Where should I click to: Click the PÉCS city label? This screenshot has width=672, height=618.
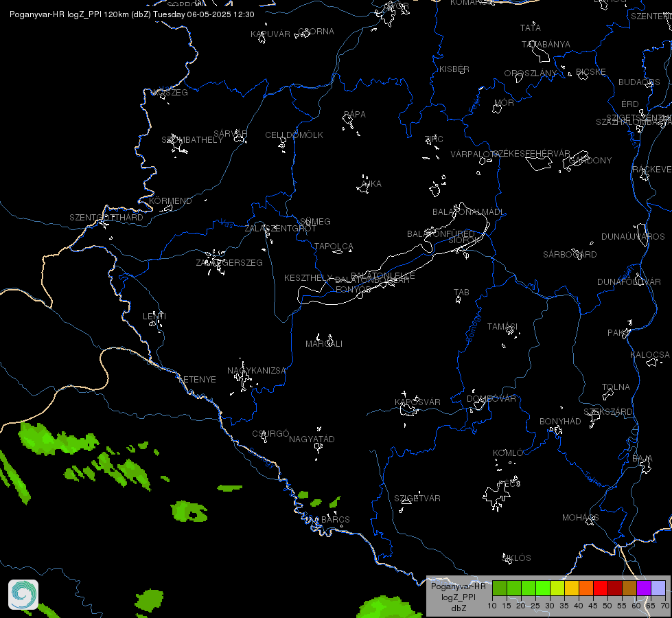(x=509, y=483)
